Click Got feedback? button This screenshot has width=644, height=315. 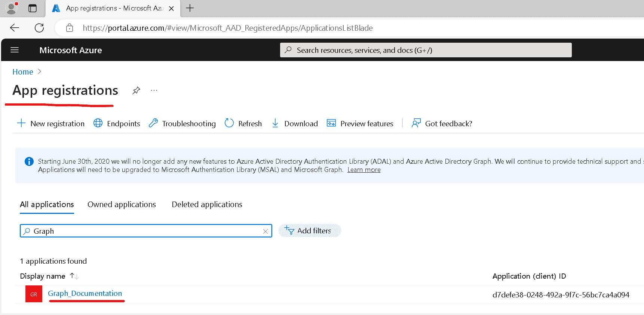442,123
